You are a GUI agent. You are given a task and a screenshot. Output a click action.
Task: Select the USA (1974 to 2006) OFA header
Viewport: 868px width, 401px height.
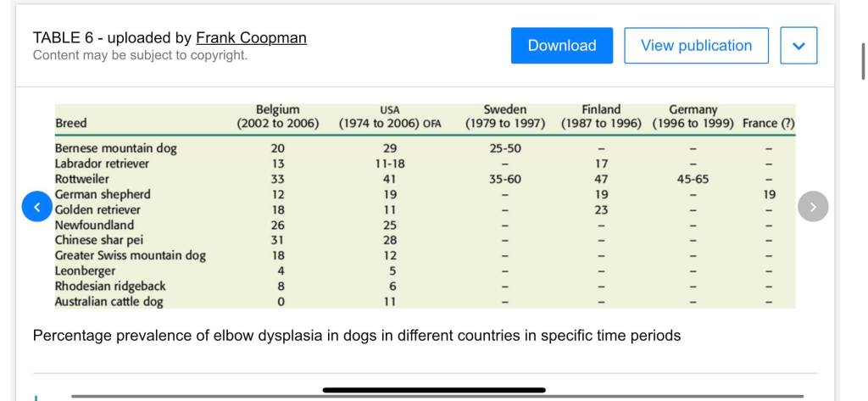(x=390, y=116)
